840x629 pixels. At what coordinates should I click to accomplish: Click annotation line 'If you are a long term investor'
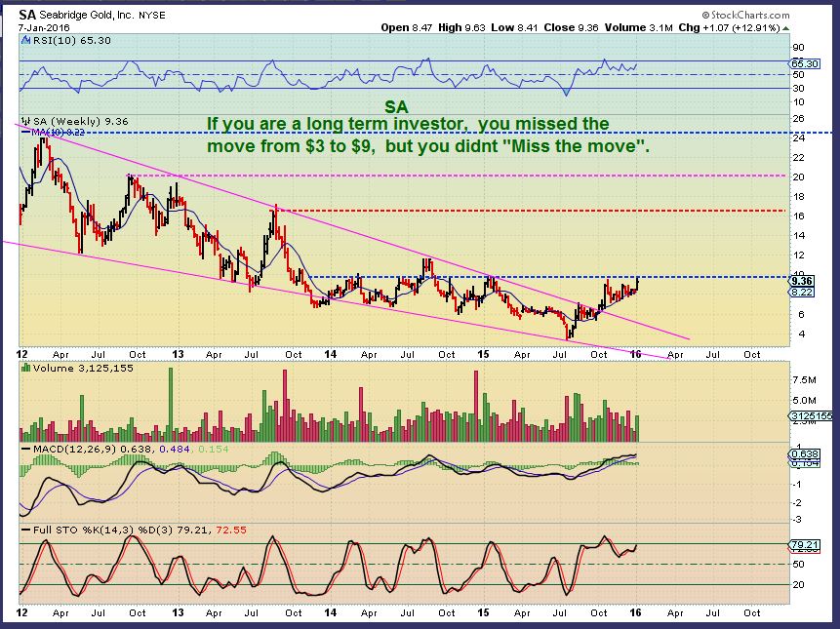click(x=408, y=124)
